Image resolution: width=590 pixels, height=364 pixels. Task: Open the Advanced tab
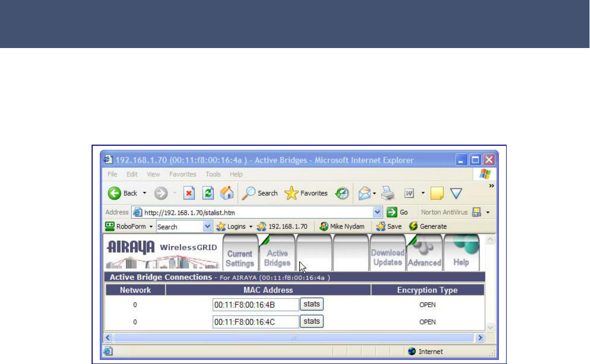424,253
